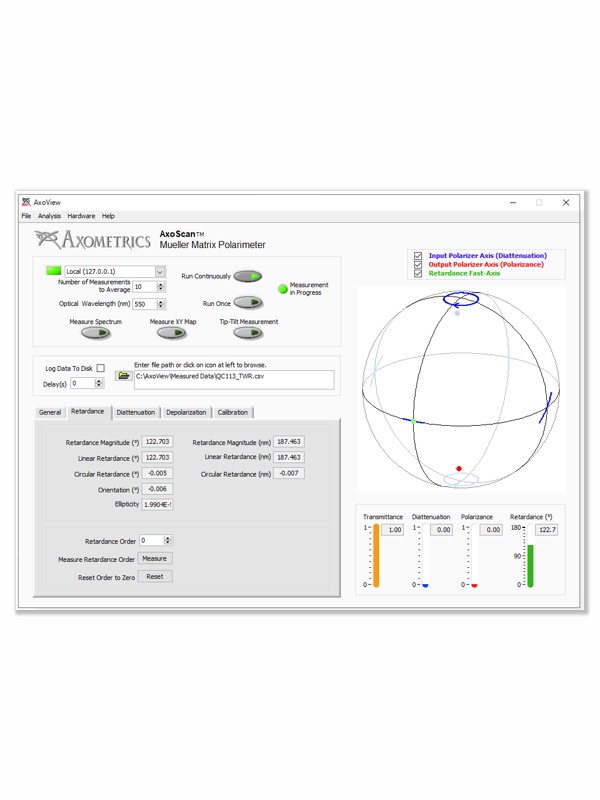Click the green connection status indicator
The width and height of the screenshot is (600, 800).
tap(54, 271)
